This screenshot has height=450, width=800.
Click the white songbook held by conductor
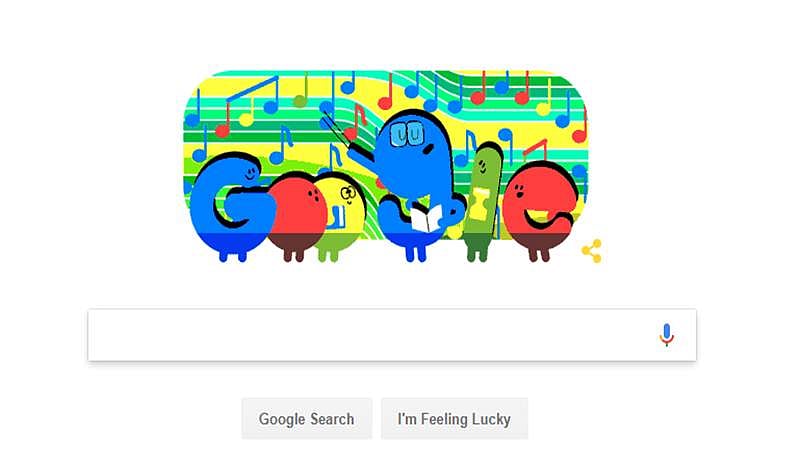point(426,218)
